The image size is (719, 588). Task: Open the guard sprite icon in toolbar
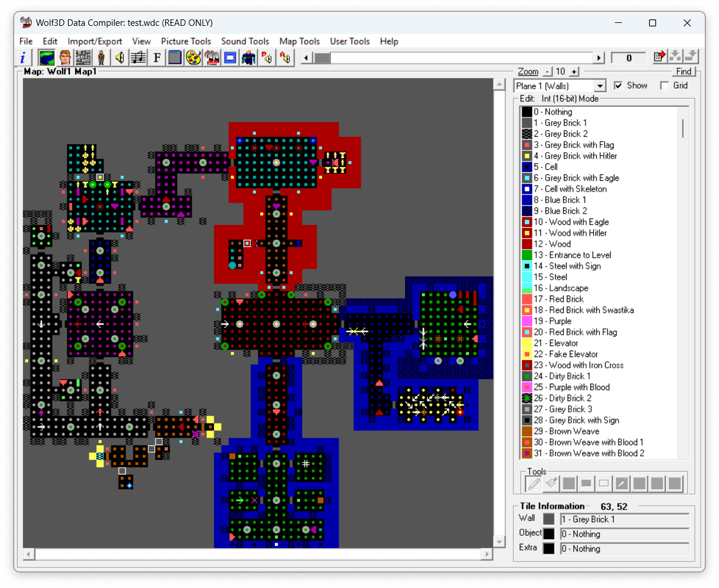point(102,57)
